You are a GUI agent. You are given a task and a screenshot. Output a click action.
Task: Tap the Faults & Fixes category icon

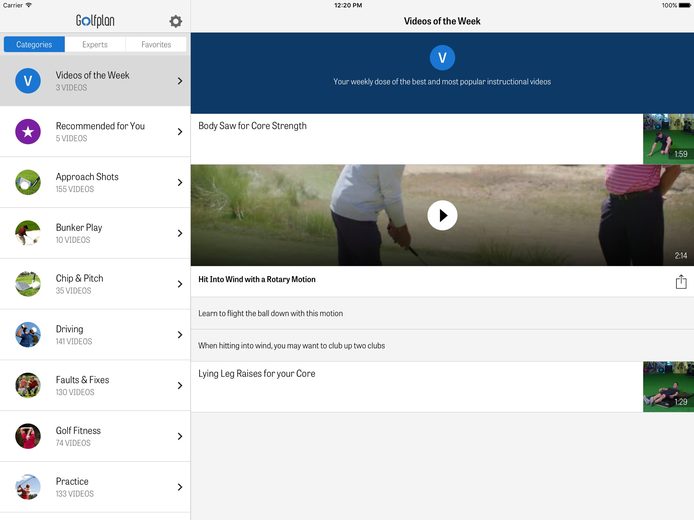[28, 385]
